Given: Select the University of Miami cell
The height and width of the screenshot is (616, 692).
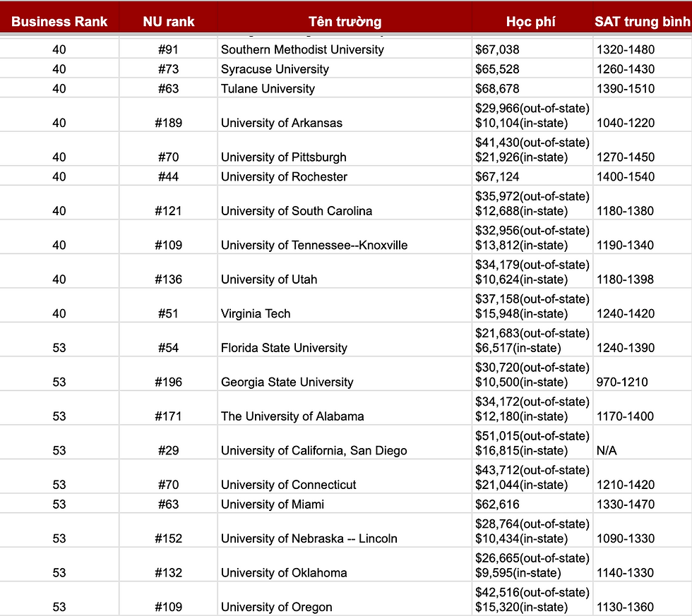Looking at the screenshot, I should [345, 504].
